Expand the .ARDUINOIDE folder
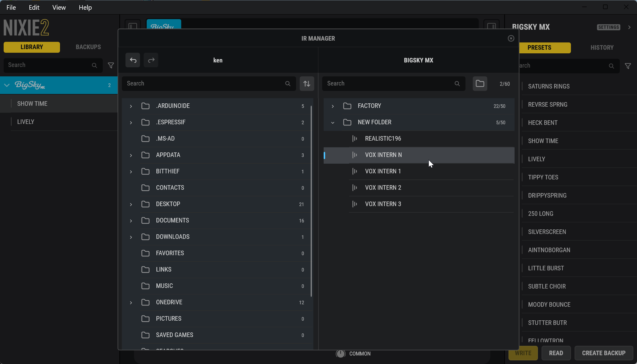Viewport: 637px width, 364px height. pyautogui.click(x=131, y=106)
